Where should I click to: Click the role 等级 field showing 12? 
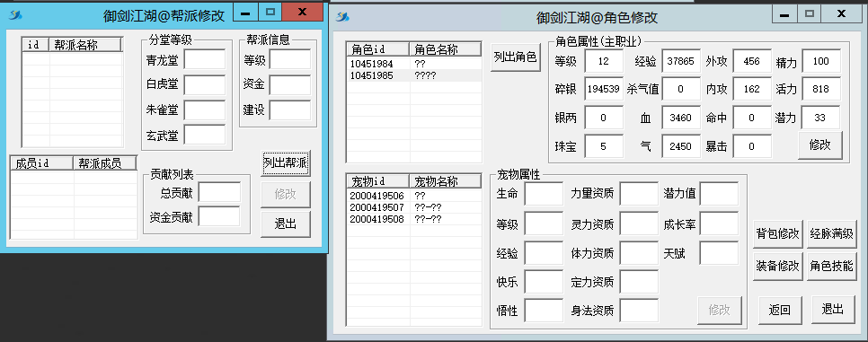(x=604, y=61)
